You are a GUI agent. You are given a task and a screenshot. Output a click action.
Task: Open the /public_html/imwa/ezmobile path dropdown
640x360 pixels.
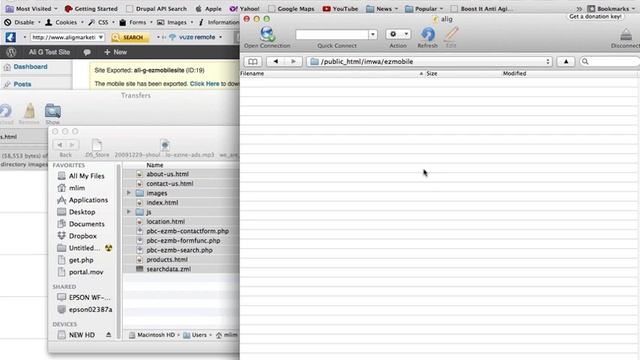click(x=429, y=62)
